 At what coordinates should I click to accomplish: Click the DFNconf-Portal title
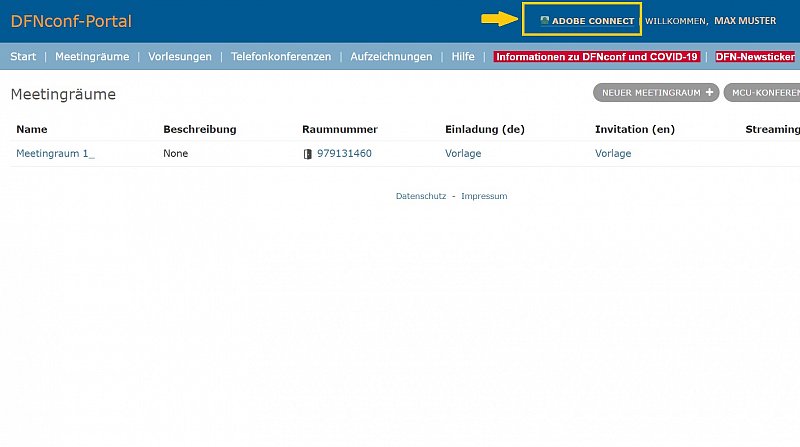coord(71,21)
